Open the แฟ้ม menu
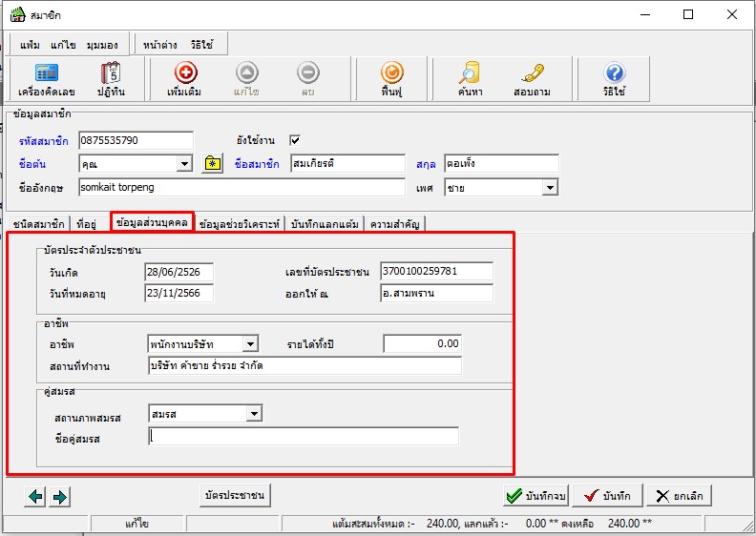The height and width of the screenshot is (536, 756). tap(30, 45)
